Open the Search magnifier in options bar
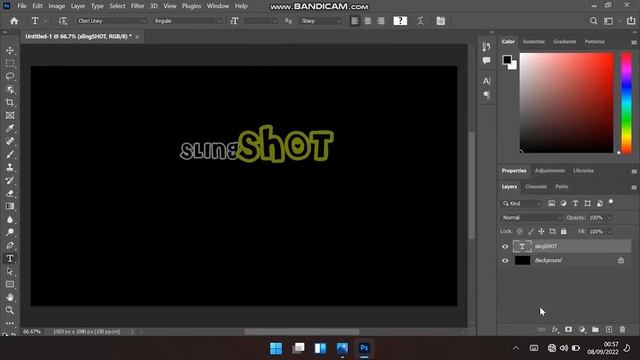 593,21
